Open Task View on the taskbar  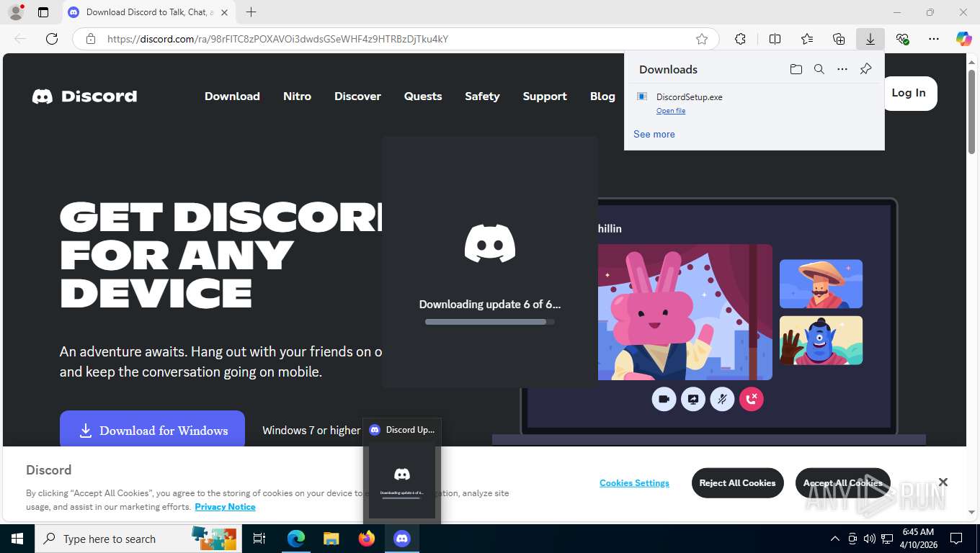[x=260, y=539]
